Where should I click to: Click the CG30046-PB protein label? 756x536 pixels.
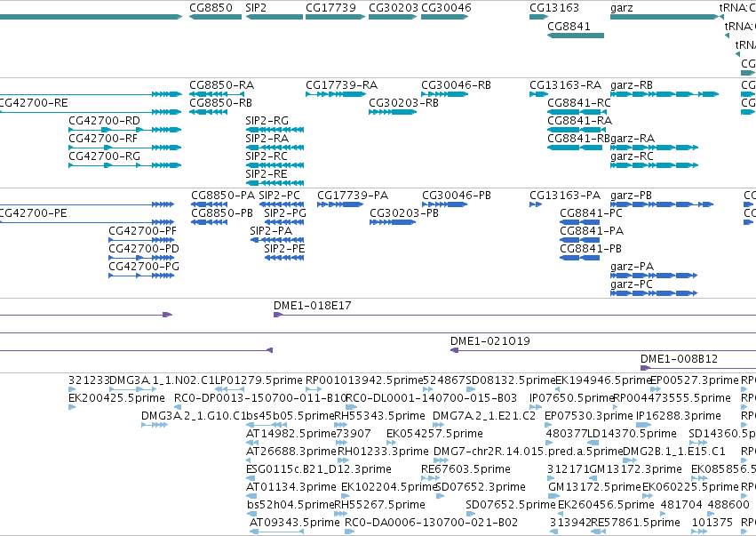tap(457, 196)
